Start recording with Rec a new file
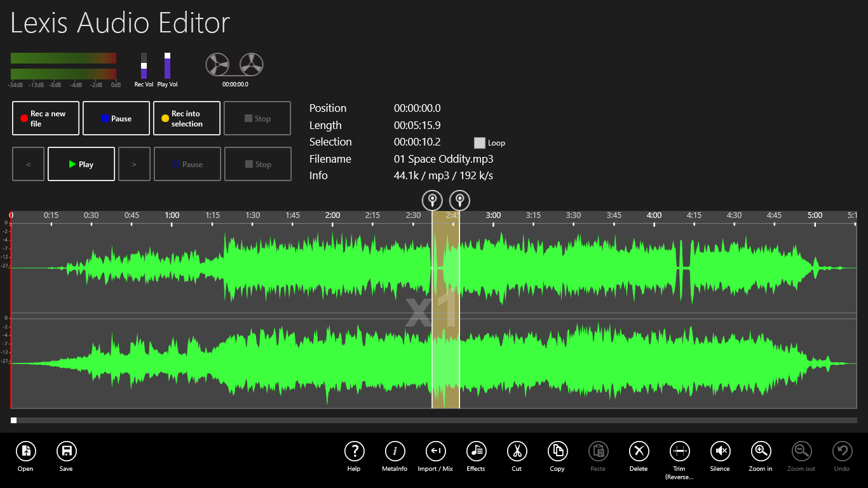 click(46, 118)
